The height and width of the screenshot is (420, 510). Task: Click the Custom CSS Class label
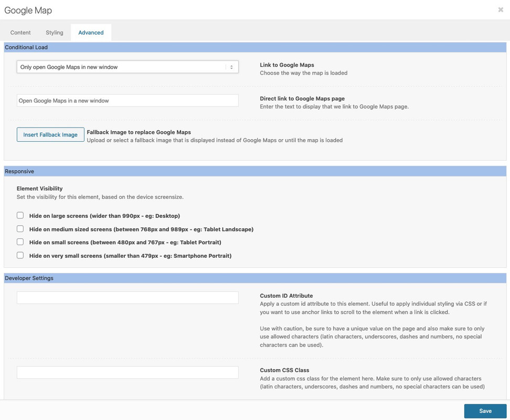pos(284,370)
